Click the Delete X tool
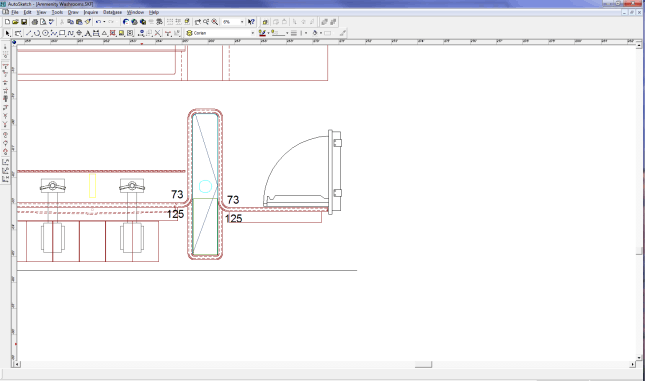 click(x=158, y=33)
